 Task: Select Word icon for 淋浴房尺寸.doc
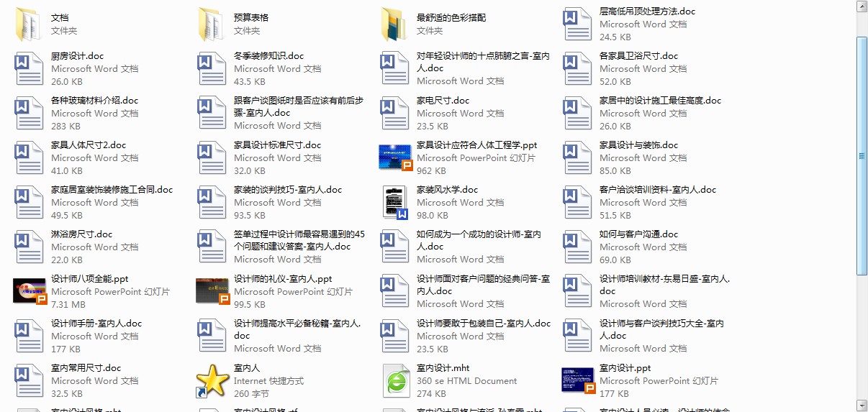click(30, 247)
